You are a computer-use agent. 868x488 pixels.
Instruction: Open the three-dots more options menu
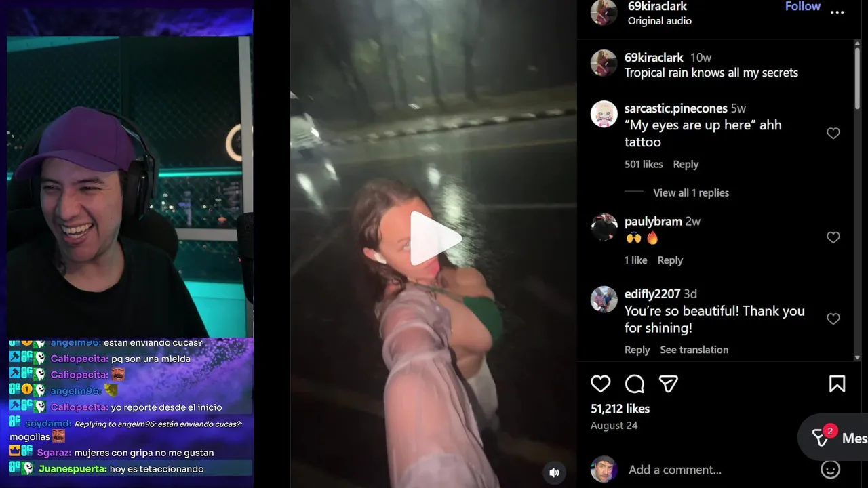pyautogui.click(x=837, y=12)
